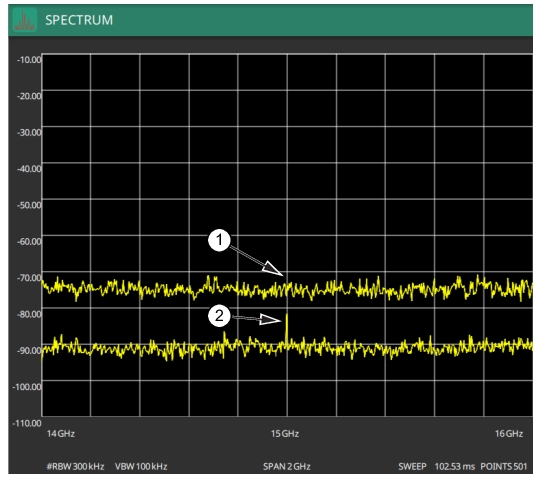541x478 pixels.
Task: Click the -90.00 amplitude axis label
Action: coord(29,351)
